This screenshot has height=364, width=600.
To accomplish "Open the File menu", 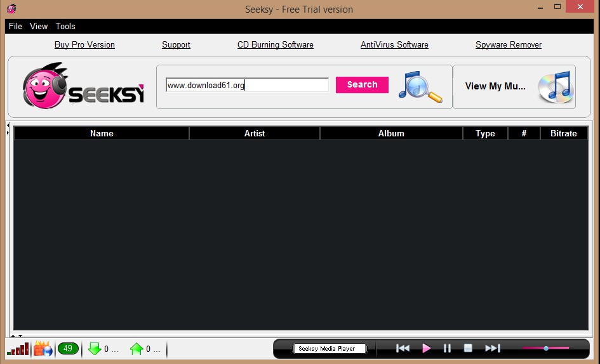I will [15, 27].
